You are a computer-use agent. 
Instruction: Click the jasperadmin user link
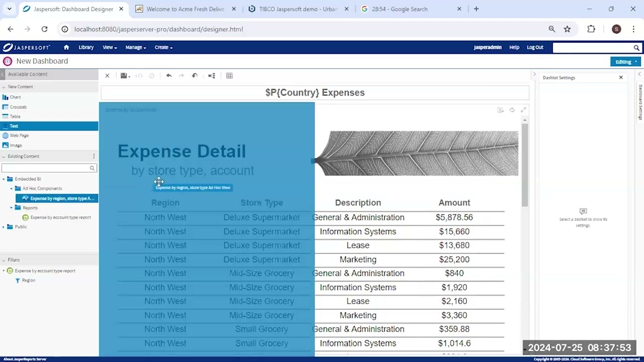click(x=488, y=47)
